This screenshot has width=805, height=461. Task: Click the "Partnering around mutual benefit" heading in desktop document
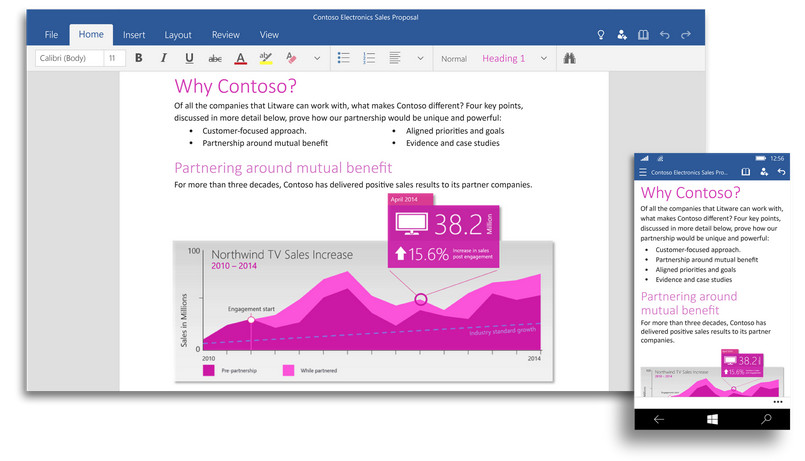[283, 168]
